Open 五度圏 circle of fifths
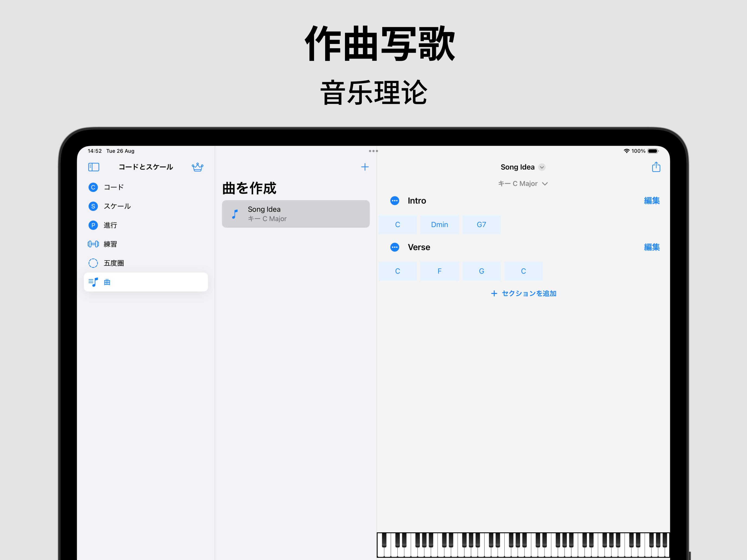The width and height of the screenshot is (747, 560). pyautogui.click(x=145, y=263)
